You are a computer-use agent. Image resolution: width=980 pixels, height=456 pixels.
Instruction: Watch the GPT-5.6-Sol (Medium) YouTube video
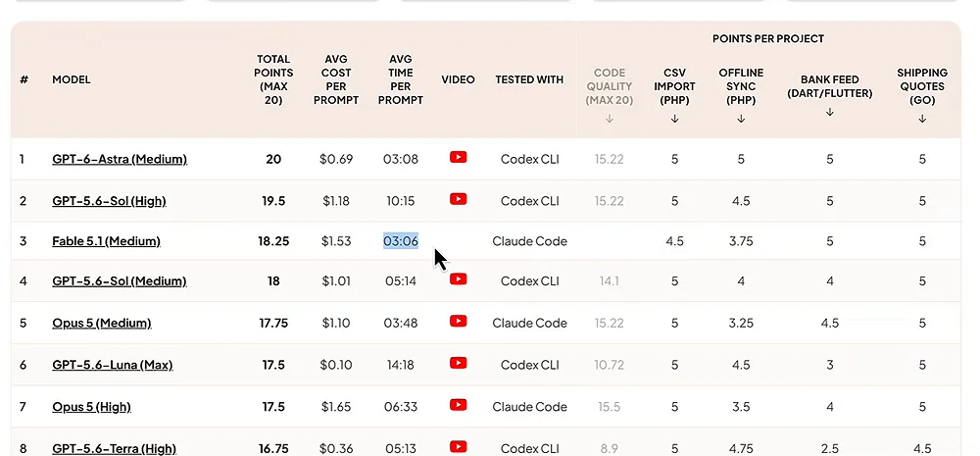458,279
